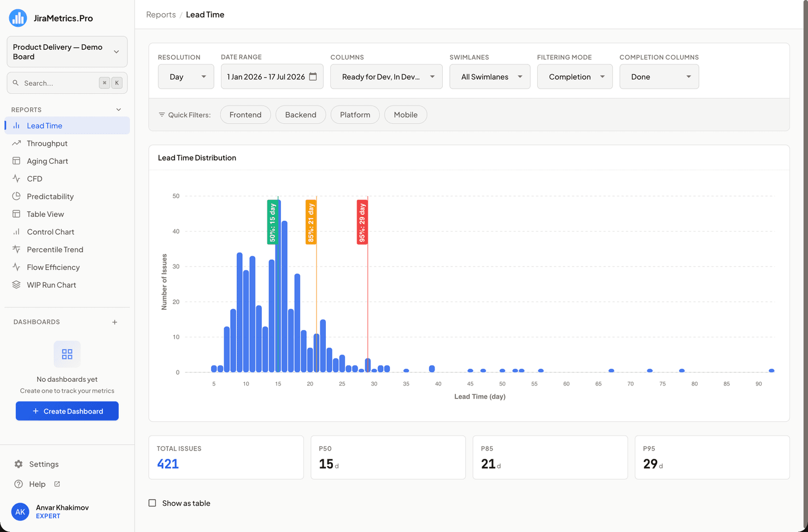
Task: Open the Resolution Day dropdown
Action: (x=186, y=76)
